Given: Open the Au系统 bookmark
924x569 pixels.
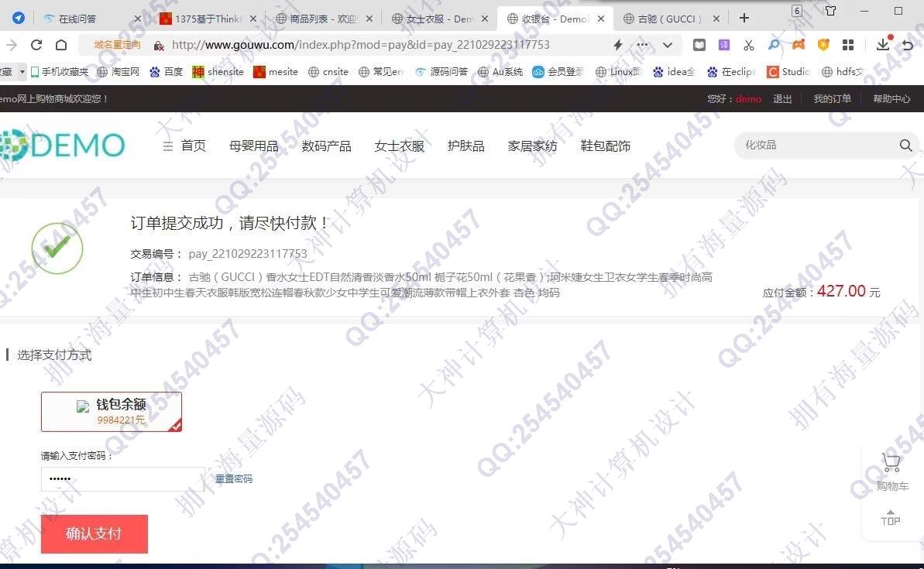Looking at the screenshot, I should coord(500,72).
